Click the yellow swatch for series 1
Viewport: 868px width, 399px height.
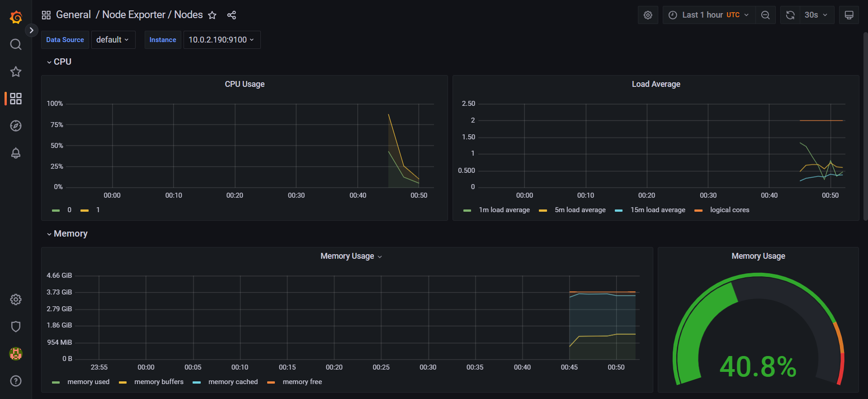(85, 210)
